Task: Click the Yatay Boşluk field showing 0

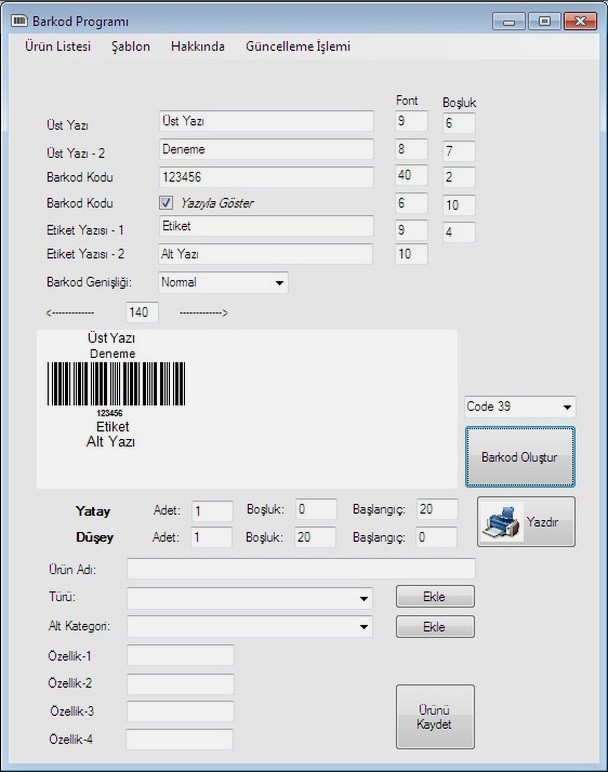Action: tap(316, 509)
